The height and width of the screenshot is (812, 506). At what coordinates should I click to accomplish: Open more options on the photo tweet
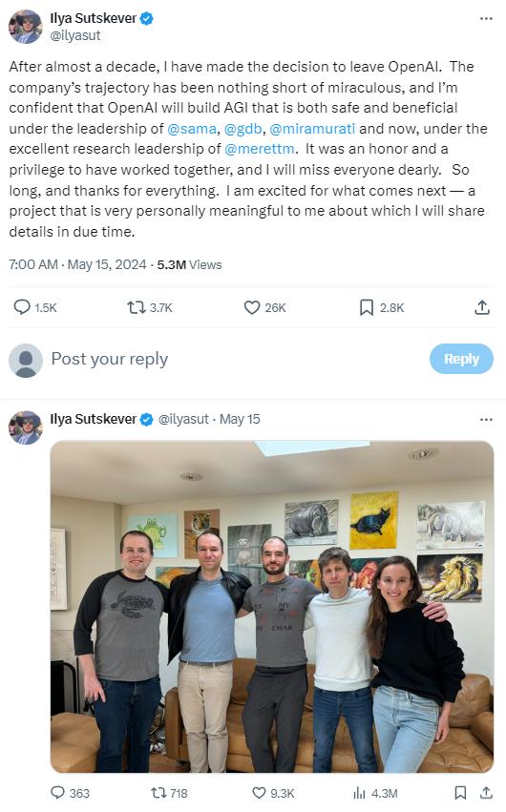tap(486, 419)
